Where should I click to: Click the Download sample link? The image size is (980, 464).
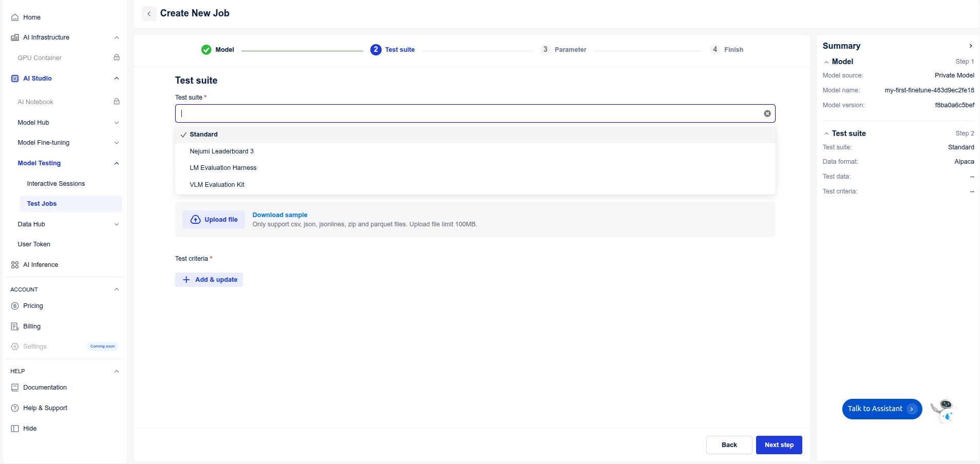[x=279, y=215]
